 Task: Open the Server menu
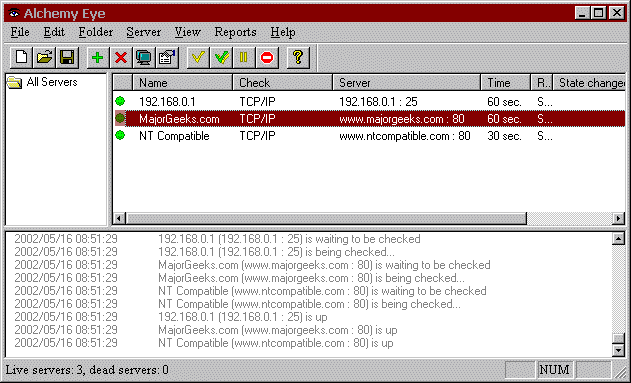click(144, 32)
